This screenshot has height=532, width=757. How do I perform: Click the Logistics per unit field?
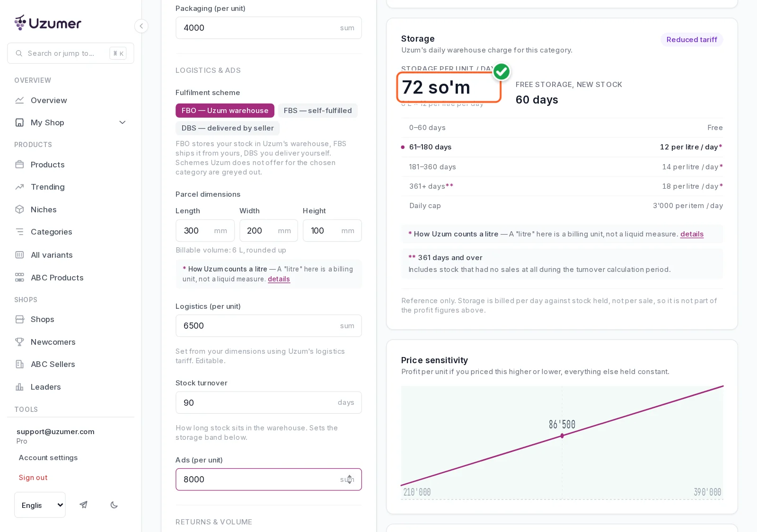coord(269,326)
